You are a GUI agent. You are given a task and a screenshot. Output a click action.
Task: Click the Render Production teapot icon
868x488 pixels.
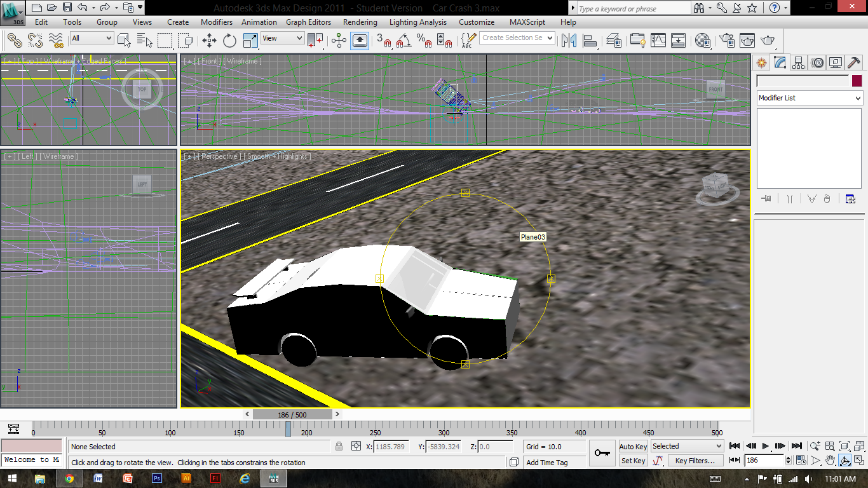(768, 40)
